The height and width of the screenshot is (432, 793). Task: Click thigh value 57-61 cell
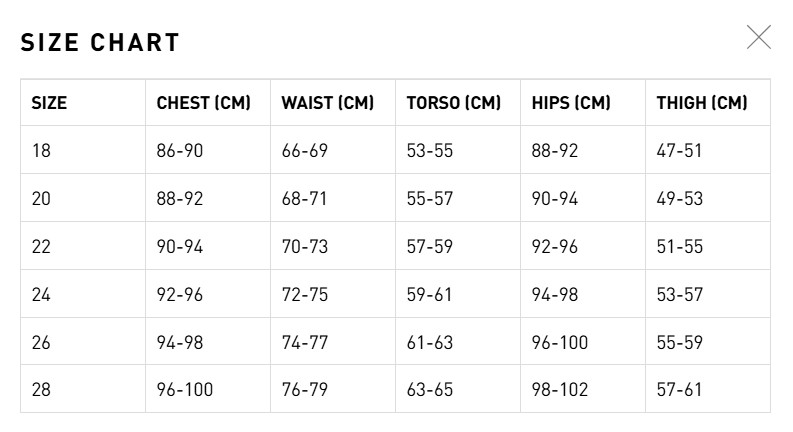point(680,390)
